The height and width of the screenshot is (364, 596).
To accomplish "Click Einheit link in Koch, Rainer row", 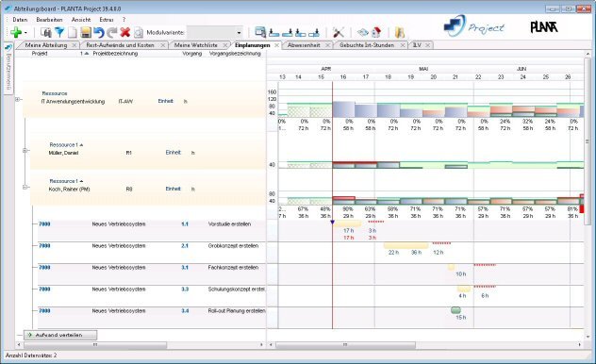I will point(173,189).
